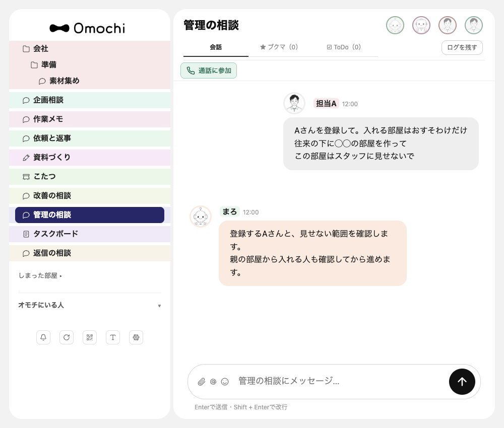
Task: Click the まろ sender name
Action: tap(229, 212)
